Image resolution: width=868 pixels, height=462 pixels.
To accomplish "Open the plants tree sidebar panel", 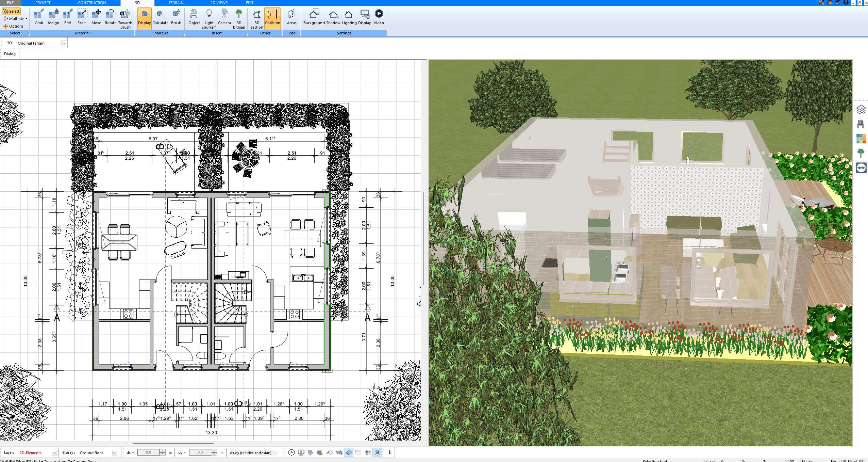I will pyautogui.click(x=861, y=153).
